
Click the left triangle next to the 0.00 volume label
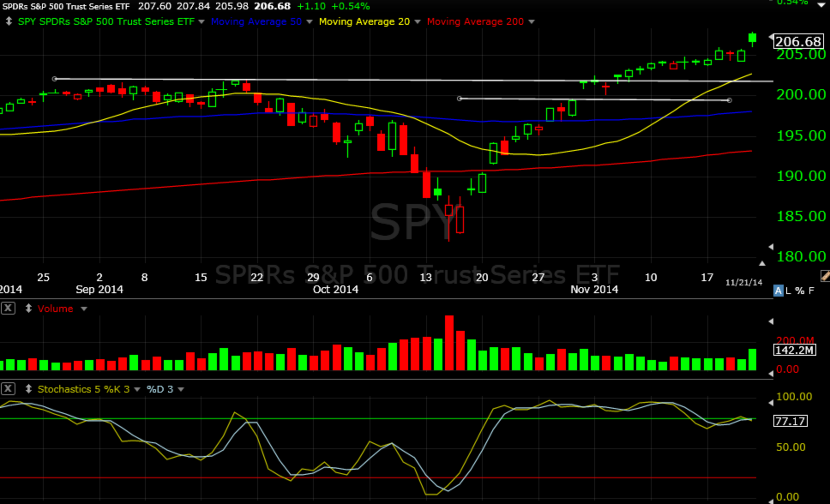tap(771, 374)
